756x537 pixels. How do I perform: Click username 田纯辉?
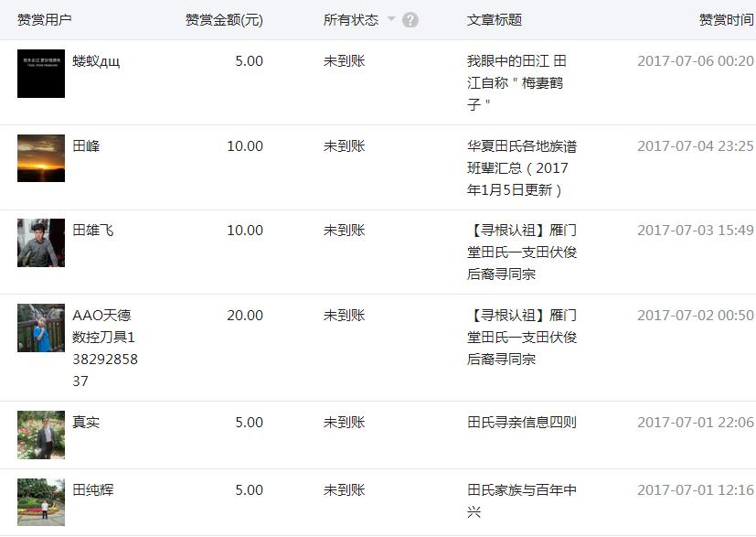[93, 489]
